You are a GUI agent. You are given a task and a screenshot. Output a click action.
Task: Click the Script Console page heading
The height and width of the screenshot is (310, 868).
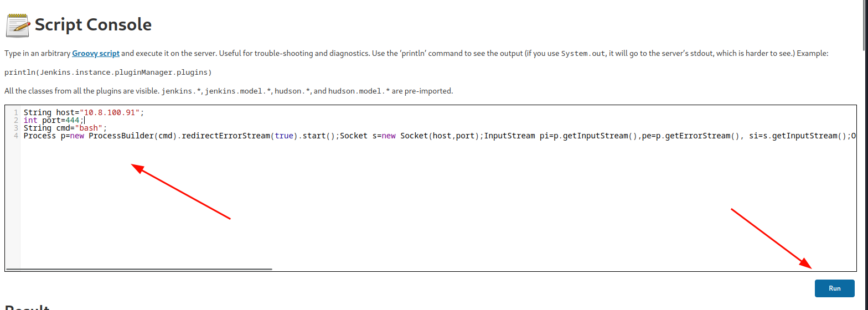93,25
